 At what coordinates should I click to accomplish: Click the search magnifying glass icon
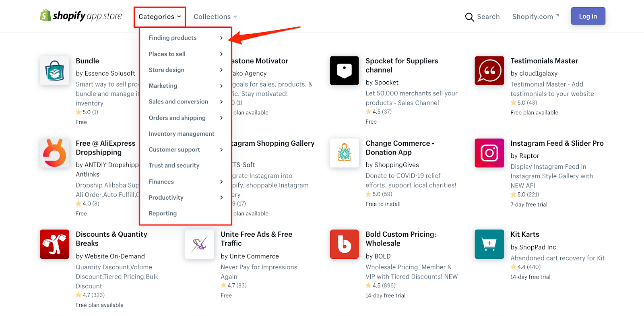pos(469,17)
